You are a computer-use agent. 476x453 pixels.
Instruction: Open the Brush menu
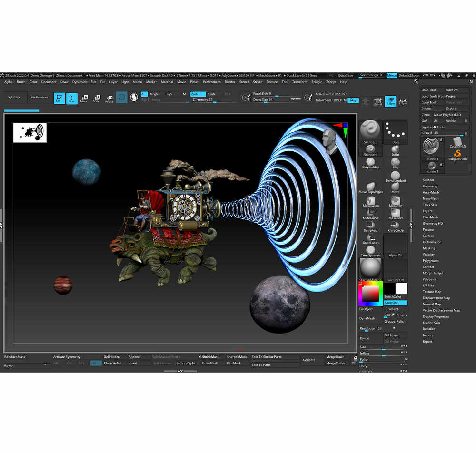click(21, 82)
